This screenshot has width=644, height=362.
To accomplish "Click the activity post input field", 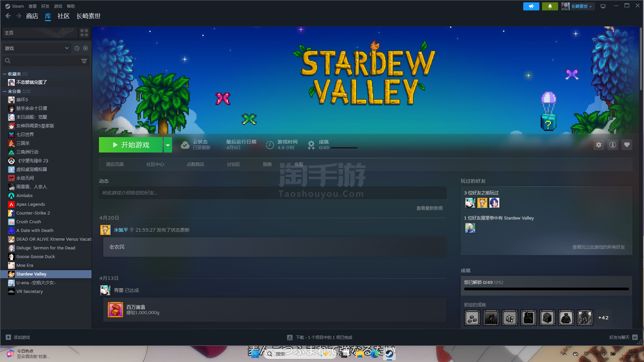I will (273, 193).
